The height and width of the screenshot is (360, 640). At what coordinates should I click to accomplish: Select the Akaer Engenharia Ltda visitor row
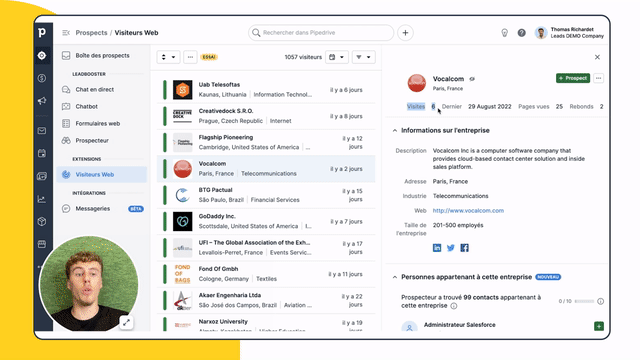click(x=266, y=300)
